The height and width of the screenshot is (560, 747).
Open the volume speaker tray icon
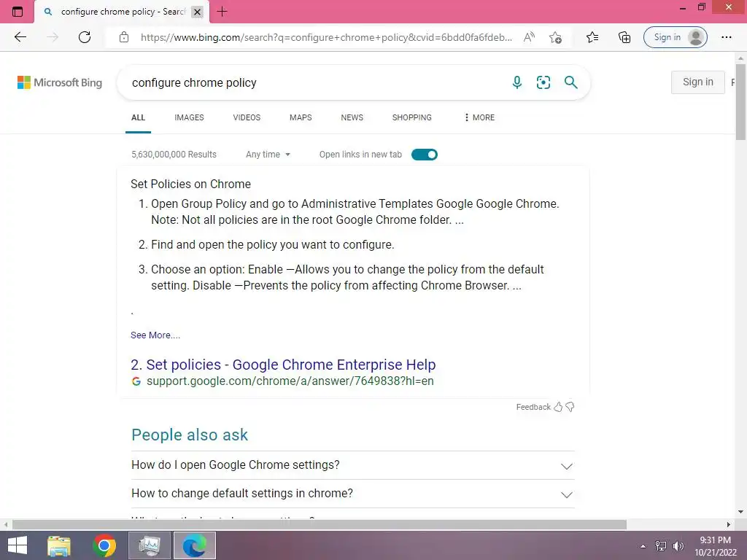678,546
